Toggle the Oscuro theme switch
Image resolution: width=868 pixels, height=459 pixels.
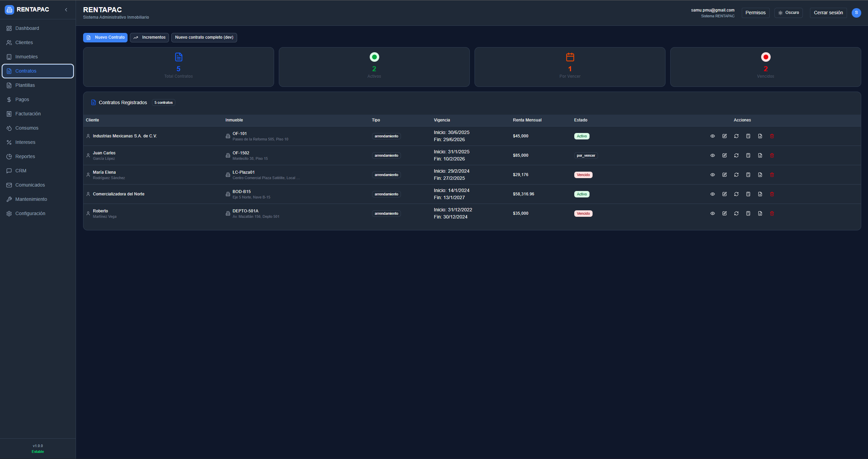(788, 13)
